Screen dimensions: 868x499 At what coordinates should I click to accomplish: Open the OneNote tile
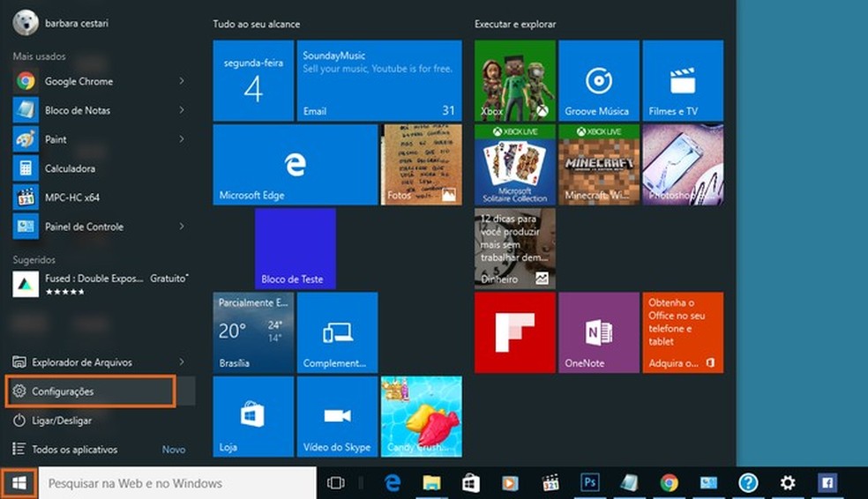[x=598, y=332]
